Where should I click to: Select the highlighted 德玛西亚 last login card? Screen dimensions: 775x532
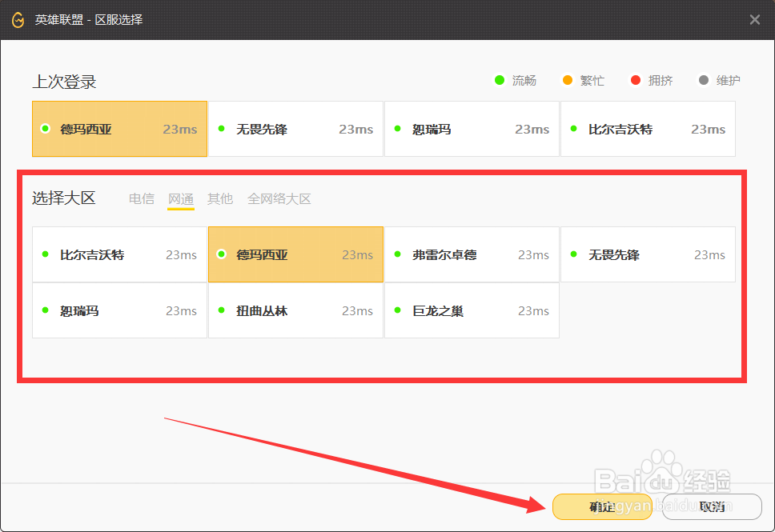(x=119, y=129)
